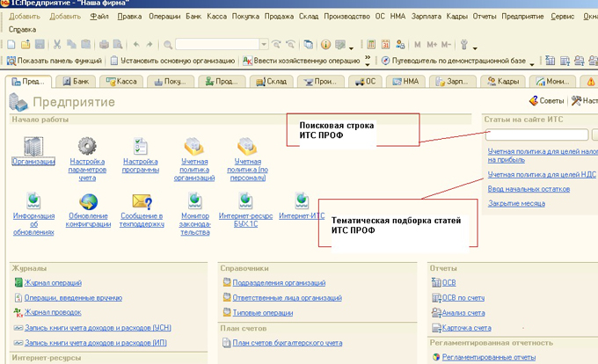Screen dimensions: 598x364
Task: Open Подразделения организаций link
Action: tap(279, 283)
